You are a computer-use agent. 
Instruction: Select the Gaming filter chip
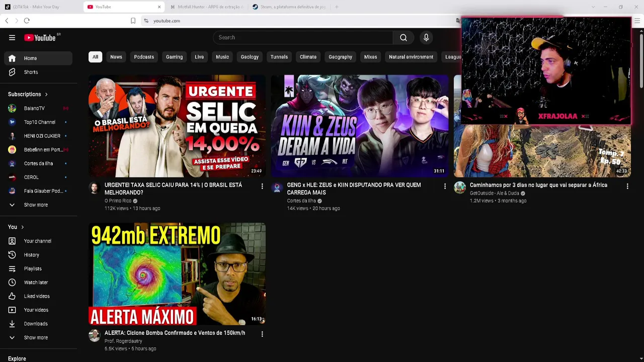click(175, 57)
